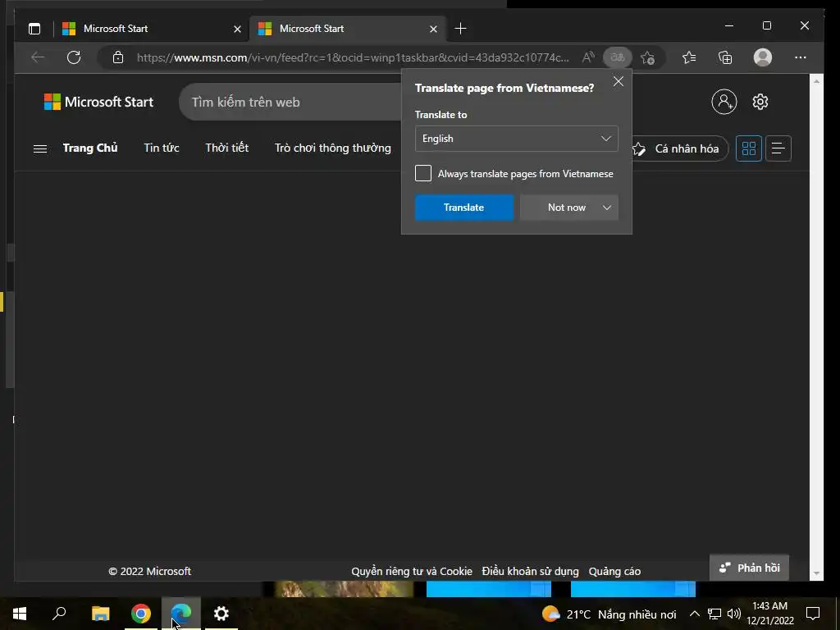The height and width of the screenshot is (630, 840).
Task: Click Microsoft Edge taskbar icon
Action: (181, 614)
